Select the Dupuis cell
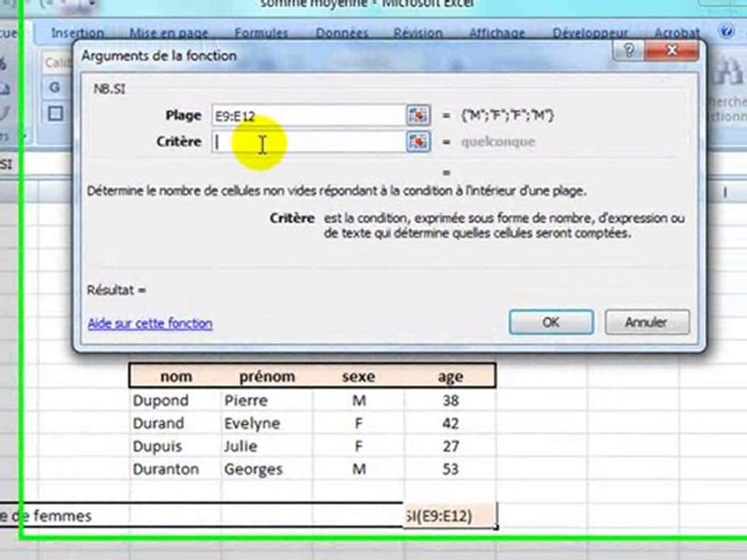Screen dimensions: 747x560 [175, 446]
